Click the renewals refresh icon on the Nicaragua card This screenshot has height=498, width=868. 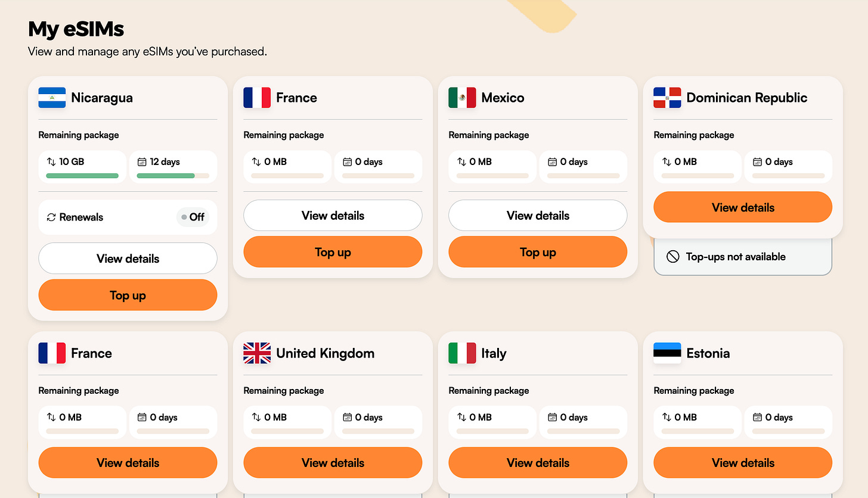(51, 217)
